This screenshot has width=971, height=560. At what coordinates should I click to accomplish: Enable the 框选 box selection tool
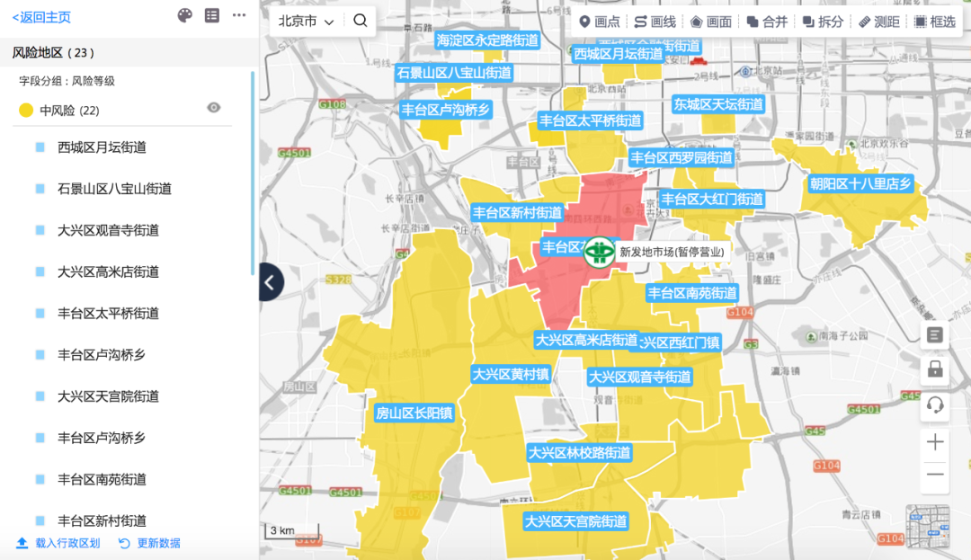point(935,21)
